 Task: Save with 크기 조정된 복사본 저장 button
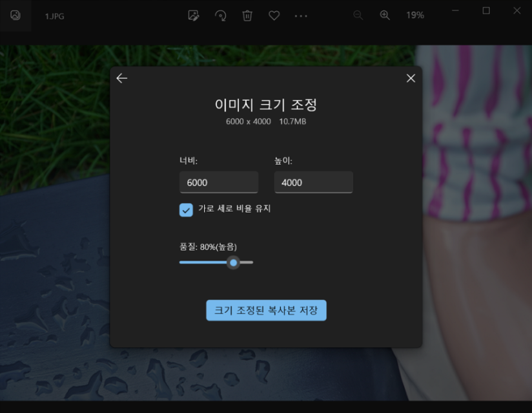267,310
